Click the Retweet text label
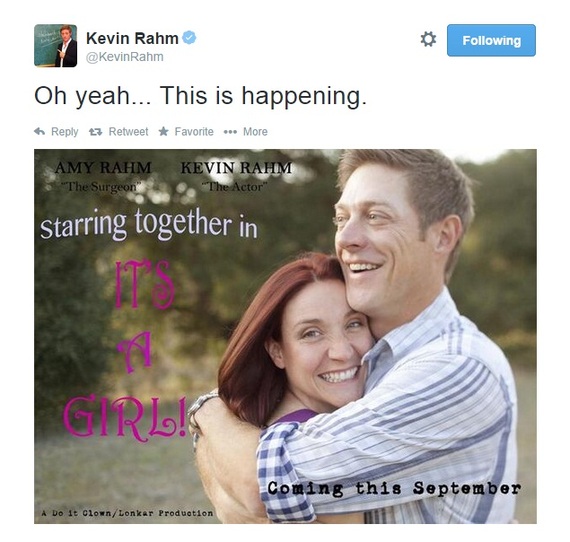The width and height of the screenshot is (570, 542). (x=128, y=132)
